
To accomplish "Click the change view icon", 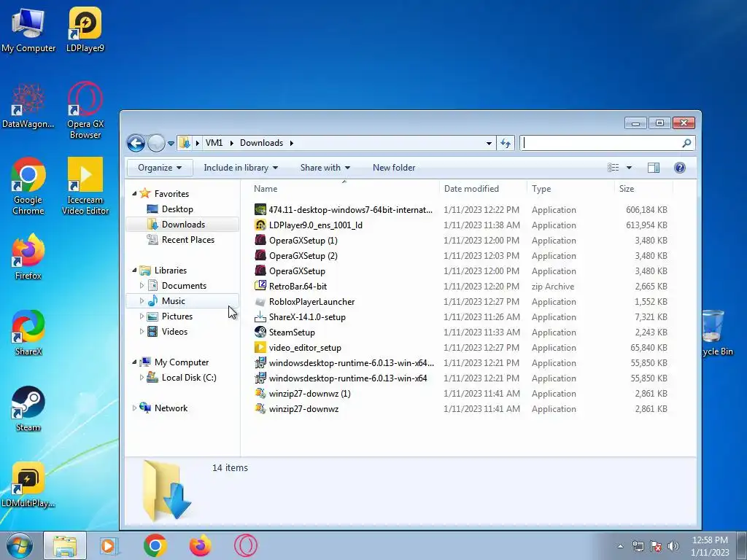I will point(614,168).
